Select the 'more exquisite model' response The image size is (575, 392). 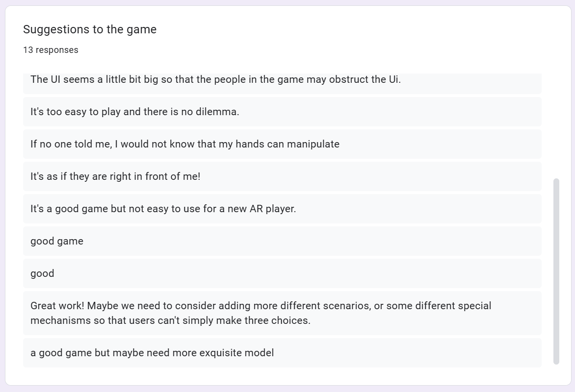282,353
